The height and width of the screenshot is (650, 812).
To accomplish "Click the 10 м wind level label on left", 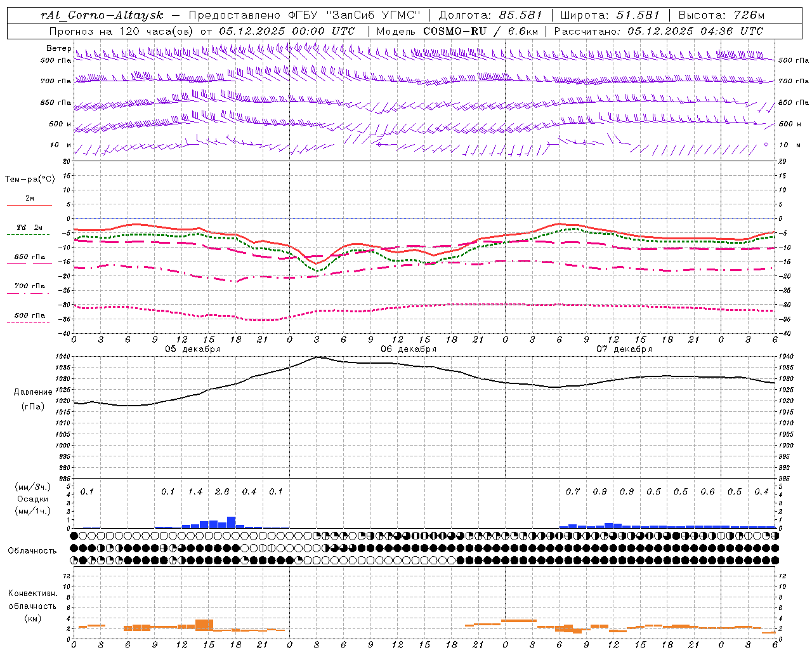I will coord(61,145).
